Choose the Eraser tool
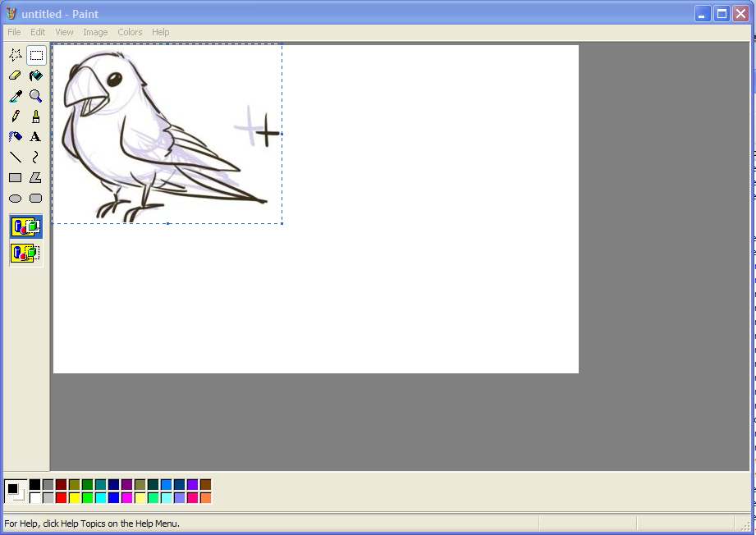 tap(15, 75)
